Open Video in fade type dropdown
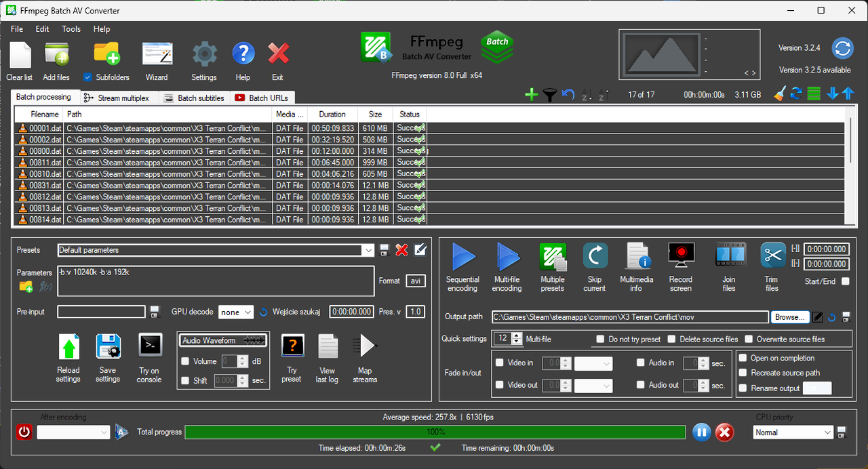 (x=593, y=363)
